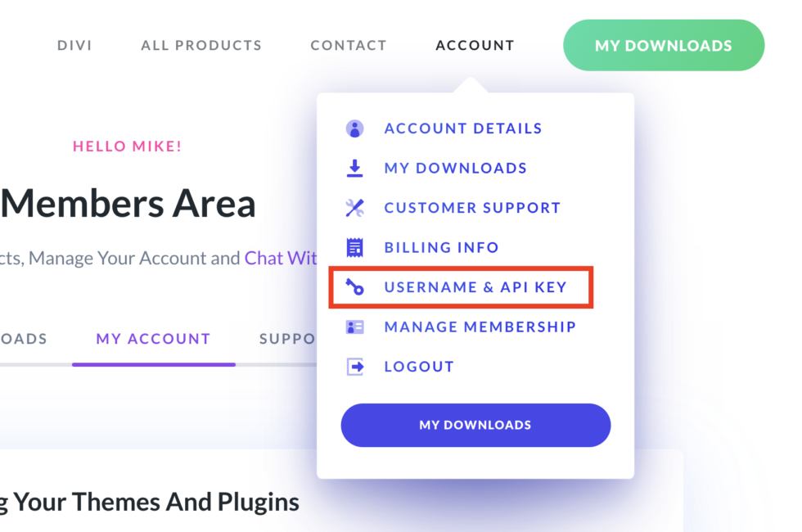Log out using the Logout entry

[419, 367]
